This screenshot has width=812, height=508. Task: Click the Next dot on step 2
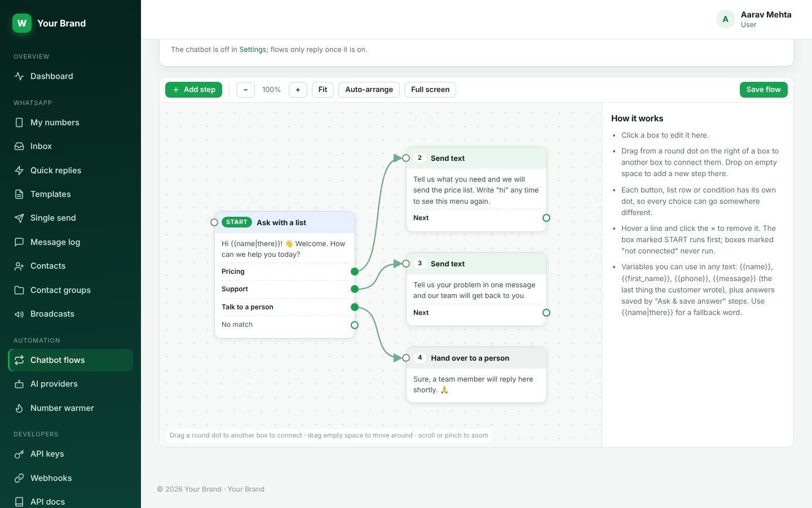(546, 218)
